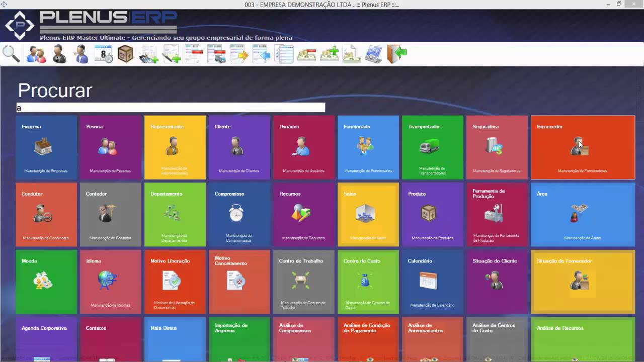
Task: Open the two-people icon in the toolbar
Action: 36,54
